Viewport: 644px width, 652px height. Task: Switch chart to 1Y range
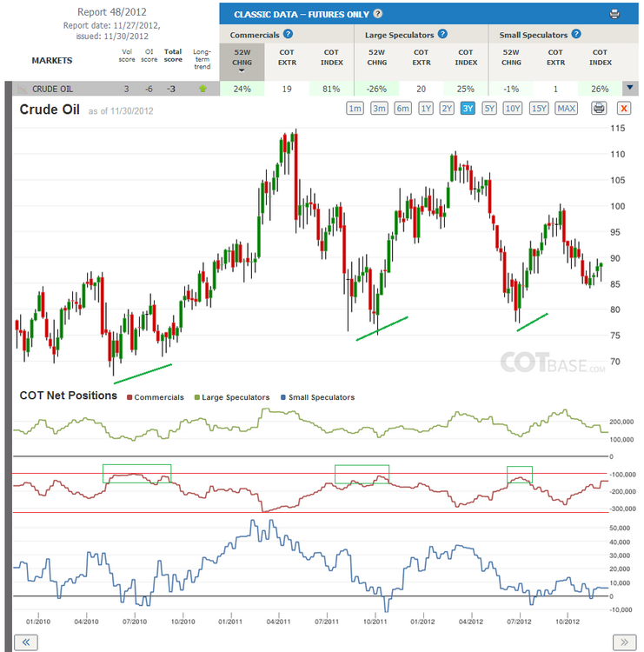tap(425, 109)
